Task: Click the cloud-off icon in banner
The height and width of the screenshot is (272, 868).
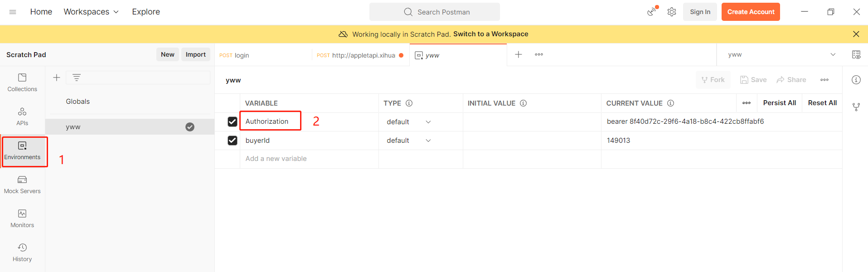Action: 344,34
